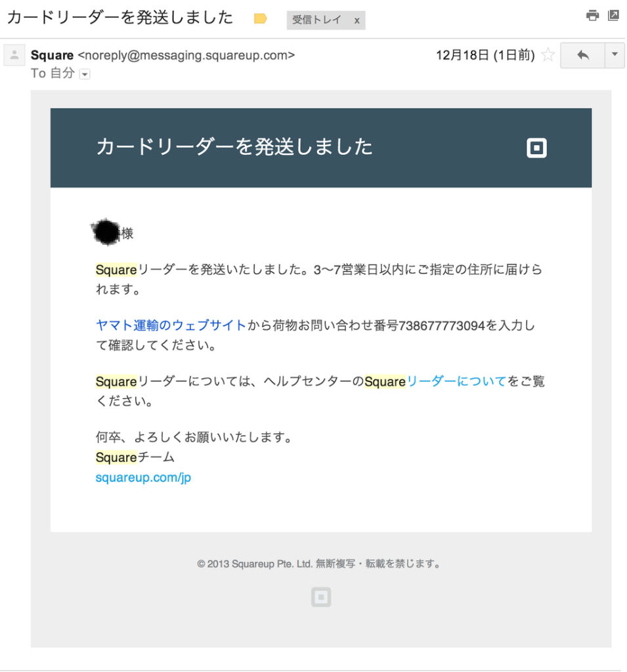
Task: Click the gray Square logo in the footer
Action: pos(321,597)
